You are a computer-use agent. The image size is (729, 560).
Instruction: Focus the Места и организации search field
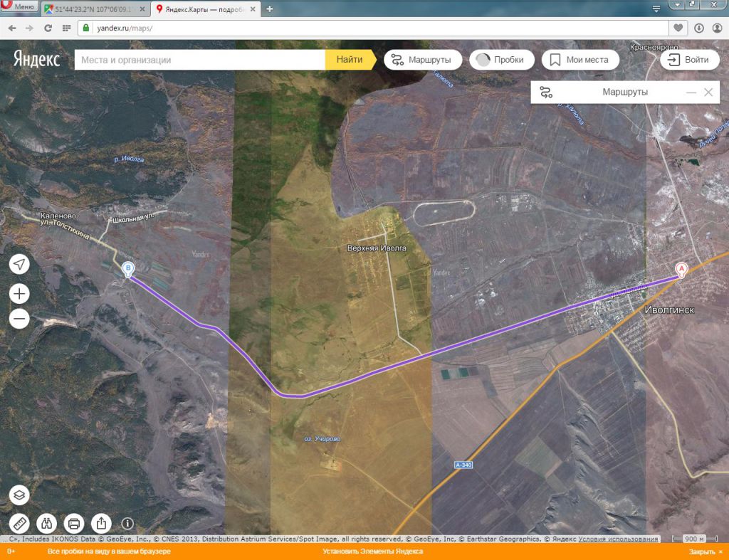(x=199, y=60)
